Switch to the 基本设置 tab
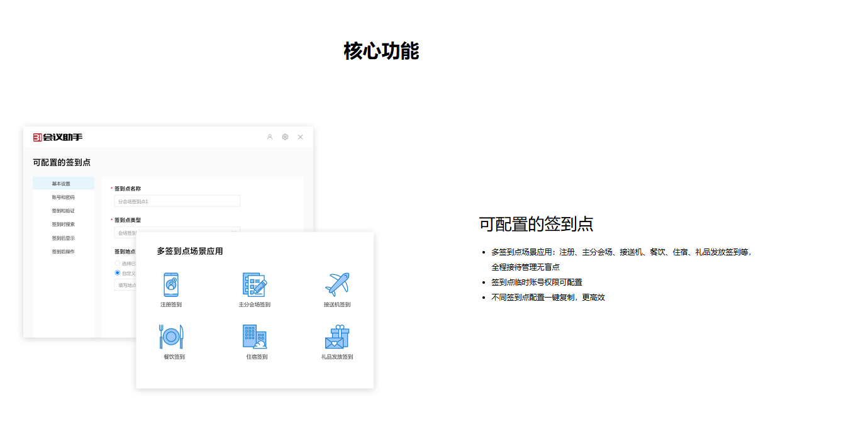The image size is (868, 441). coord(62,184)
